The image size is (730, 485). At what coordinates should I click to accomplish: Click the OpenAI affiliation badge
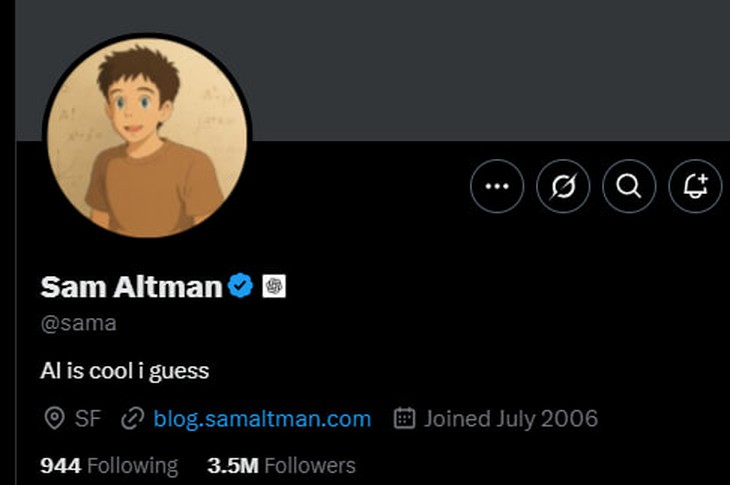tap(274, 287)
